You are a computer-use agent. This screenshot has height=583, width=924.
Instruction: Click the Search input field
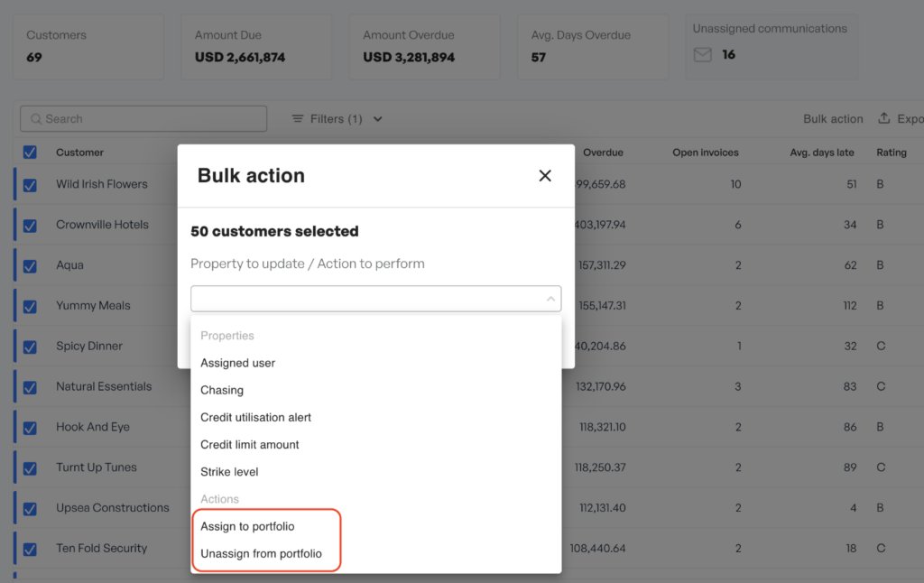click(x=143, y=119)
